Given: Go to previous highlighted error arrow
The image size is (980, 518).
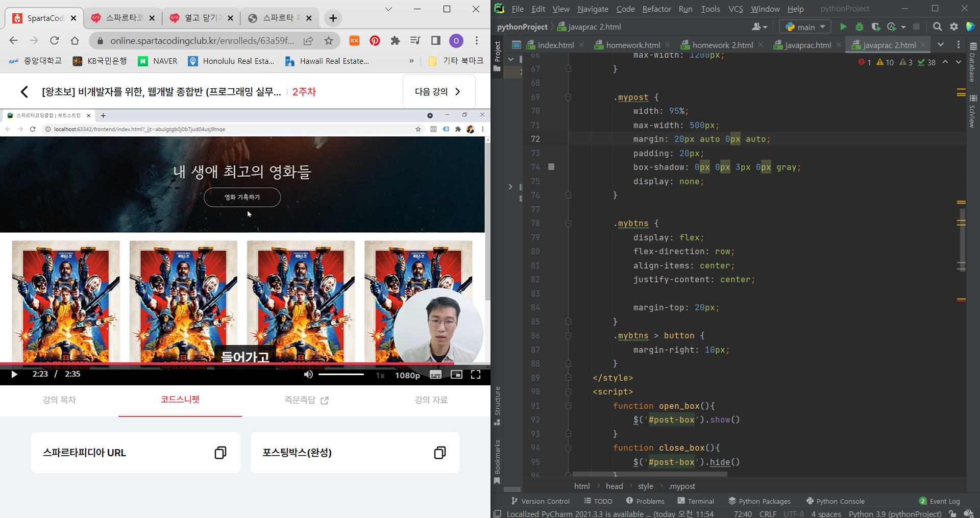Looking at the screenshot, I should tap(945, 62).
